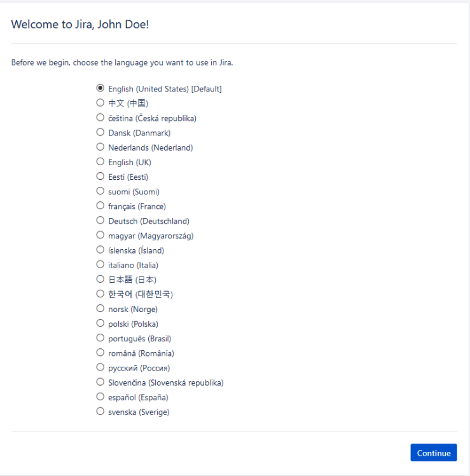The image size is (470, 476).
Task: Select English (United States) default language
Action: 100,88
